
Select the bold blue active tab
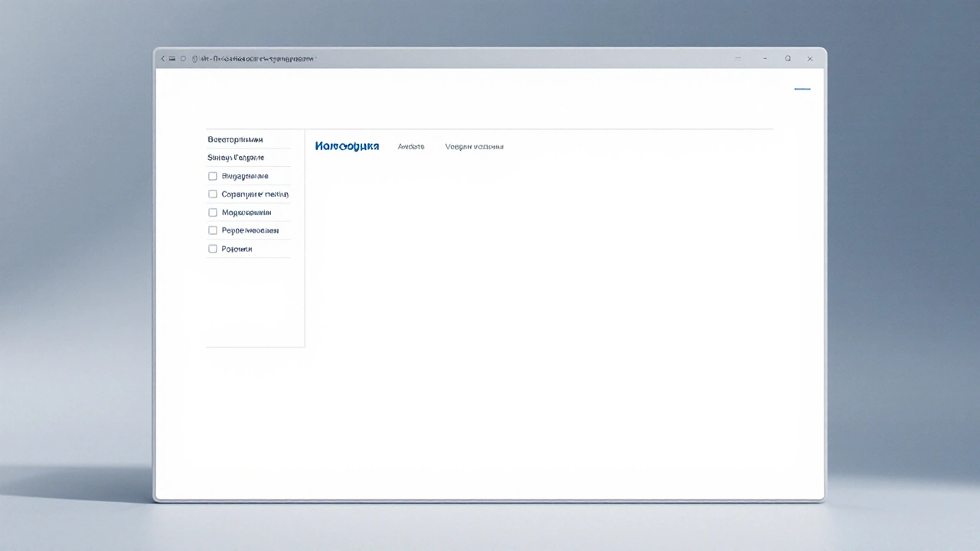(347, 146)
